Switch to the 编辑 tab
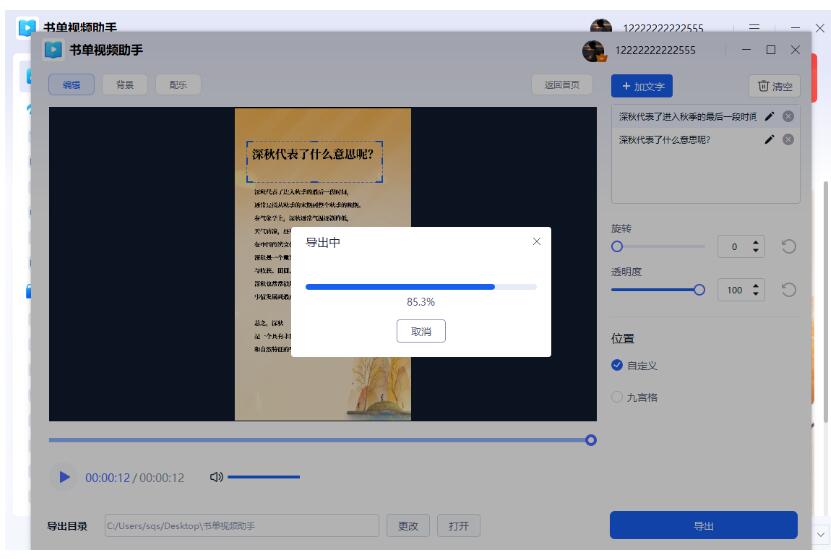 pyautogui.click(x=72, y=85)
